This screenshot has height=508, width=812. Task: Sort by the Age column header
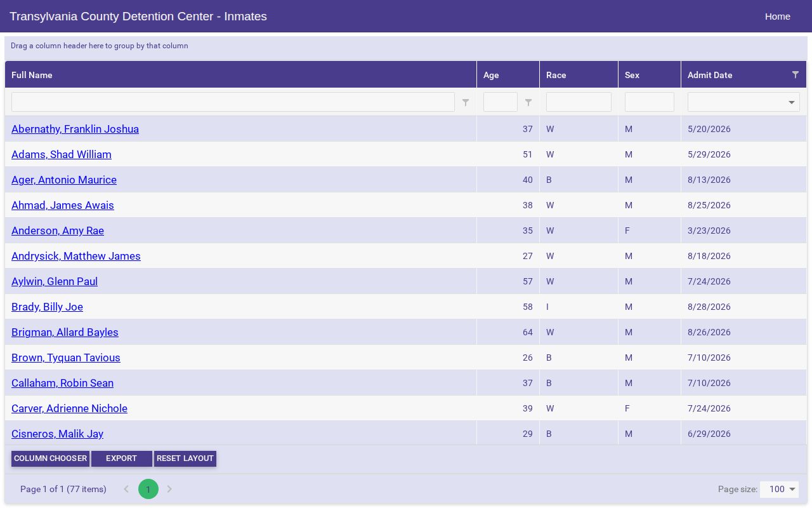click(508, 75)
